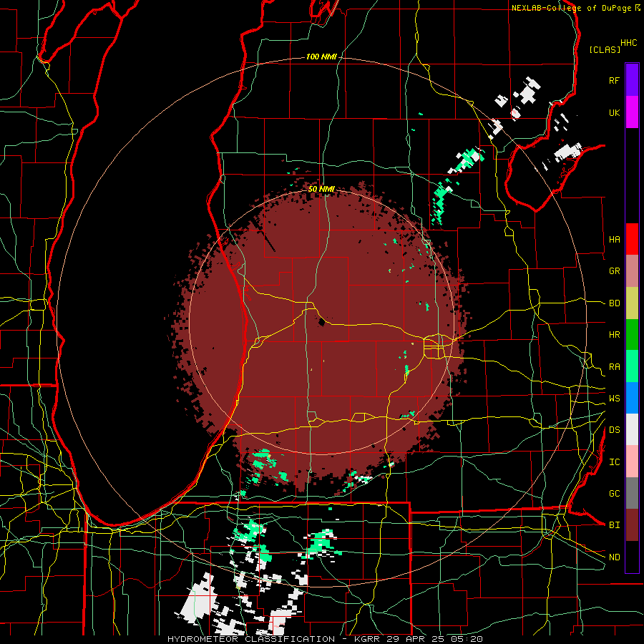The height and width of the screenshot is (644, 644).
Task: Pick the blue WS legend swatch
Action: click(632, 398)
